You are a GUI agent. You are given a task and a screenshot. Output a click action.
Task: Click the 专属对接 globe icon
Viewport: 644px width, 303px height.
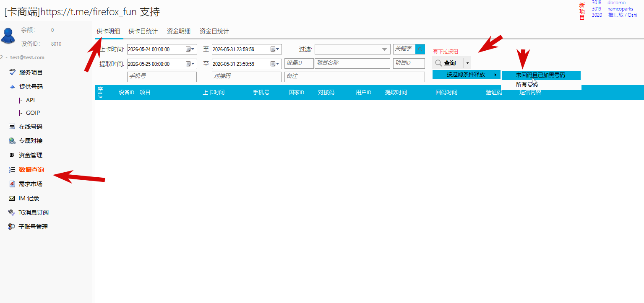point(12,141)
